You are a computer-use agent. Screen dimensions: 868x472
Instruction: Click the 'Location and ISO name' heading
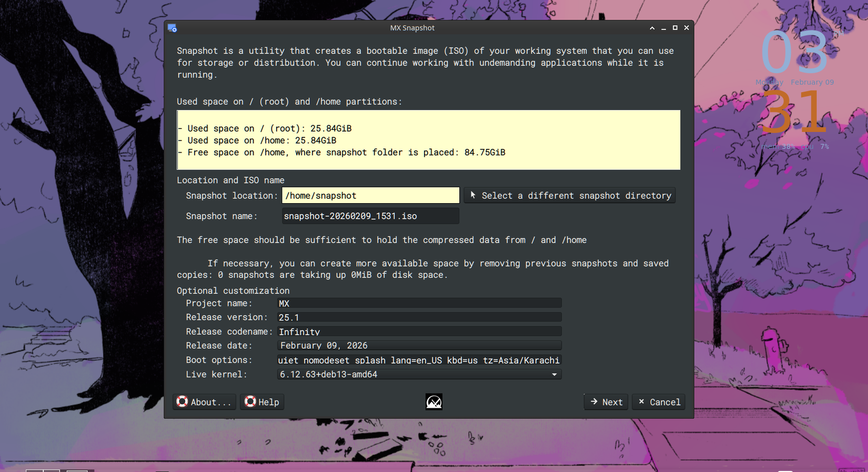point(230,180)
